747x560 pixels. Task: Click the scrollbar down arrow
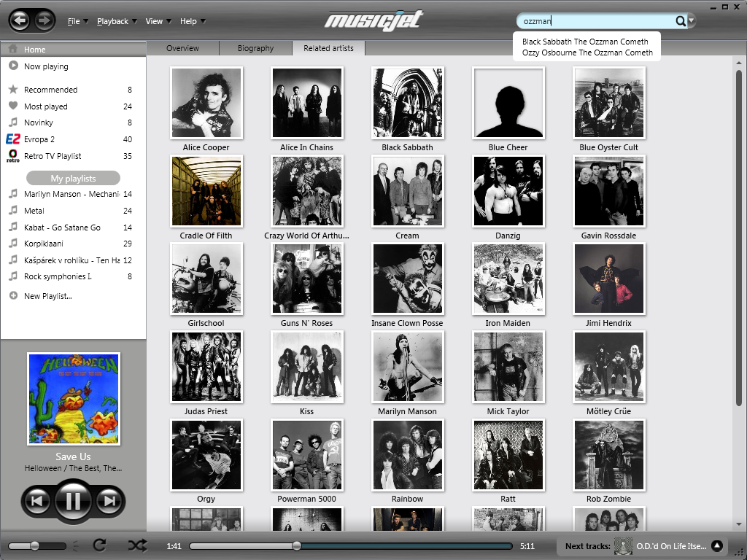pos(739,524)
